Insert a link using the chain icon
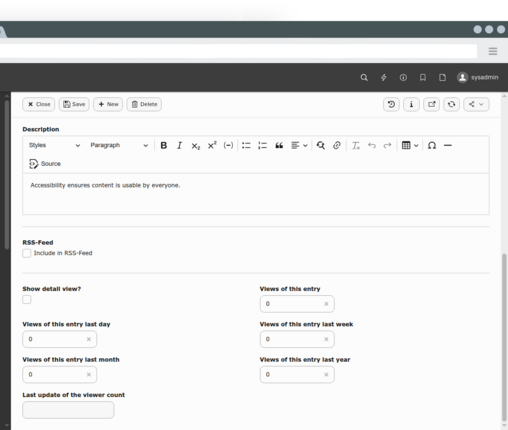Image resolution: width=508 pixels, height=430 pixels. (x=337, y=145)
